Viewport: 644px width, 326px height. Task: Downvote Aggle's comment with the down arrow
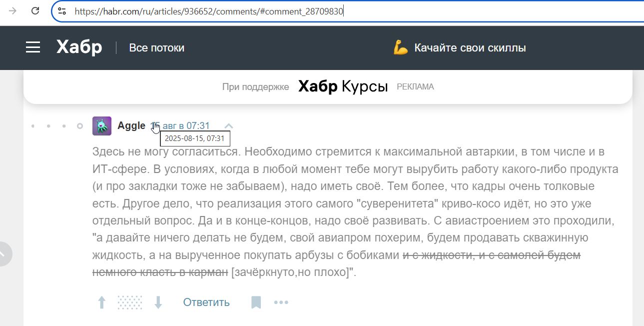coord(158,302)
